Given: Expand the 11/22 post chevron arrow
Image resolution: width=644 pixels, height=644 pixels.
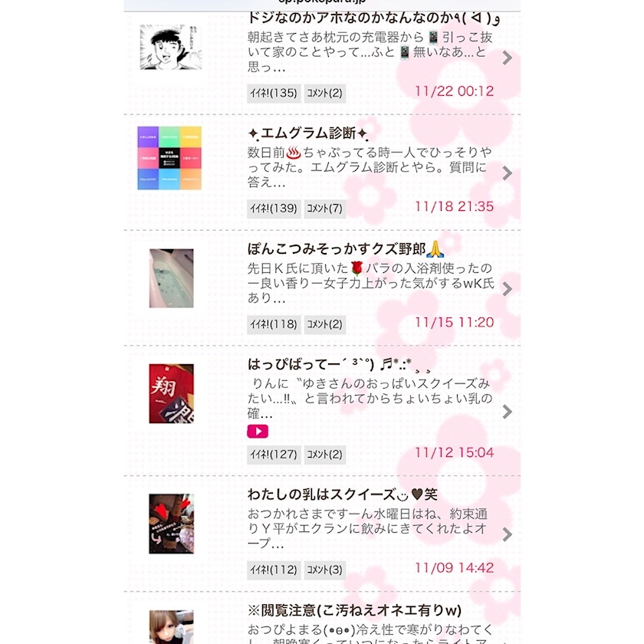Looking at the screenshot, I should tap(508, 58).
